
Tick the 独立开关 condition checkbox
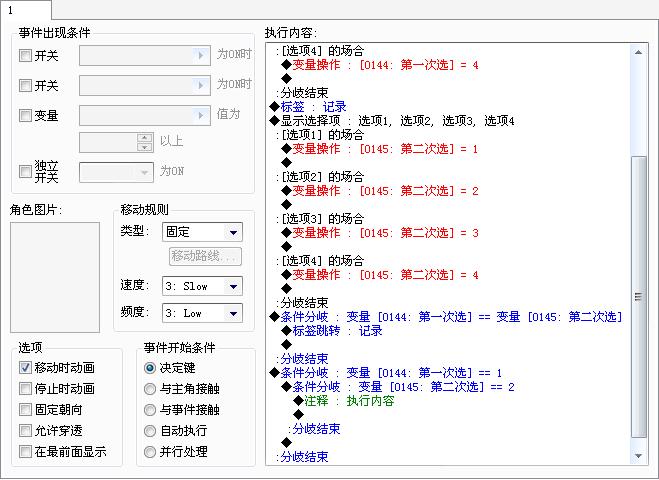coord(25,171)
